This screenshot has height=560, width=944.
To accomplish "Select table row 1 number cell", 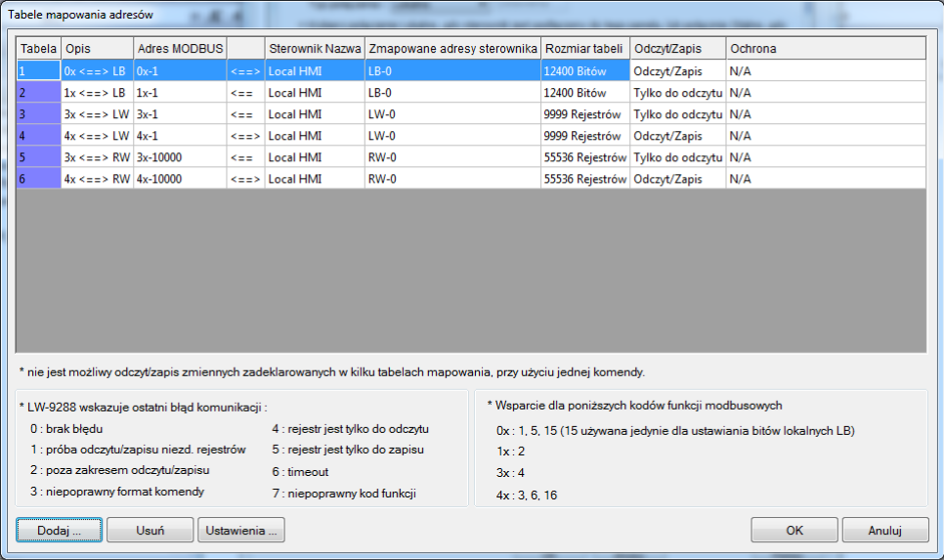I will click(38, 71).
